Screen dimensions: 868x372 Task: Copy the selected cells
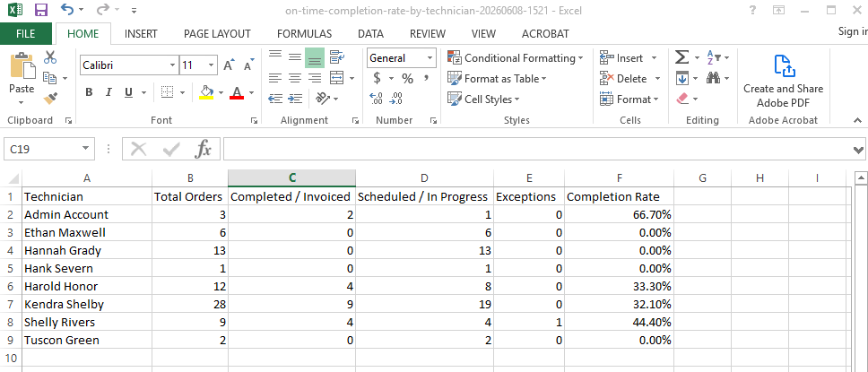coord(50,78)
